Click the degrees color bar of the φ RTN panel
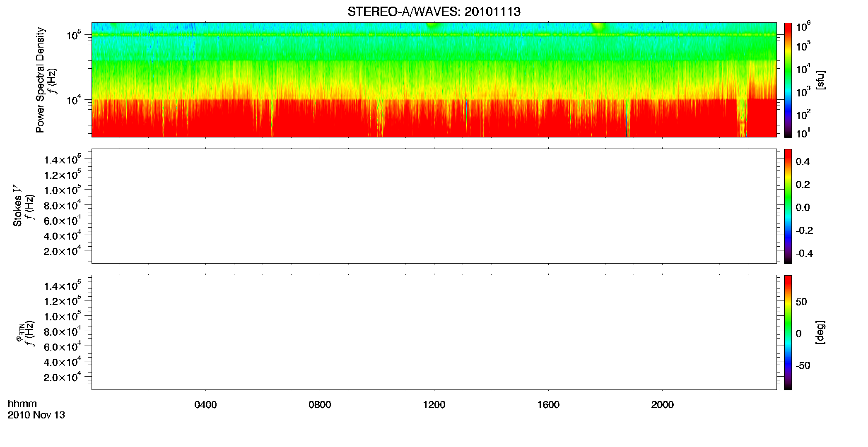This screenshot has width=868, height=447. (788, 332)
